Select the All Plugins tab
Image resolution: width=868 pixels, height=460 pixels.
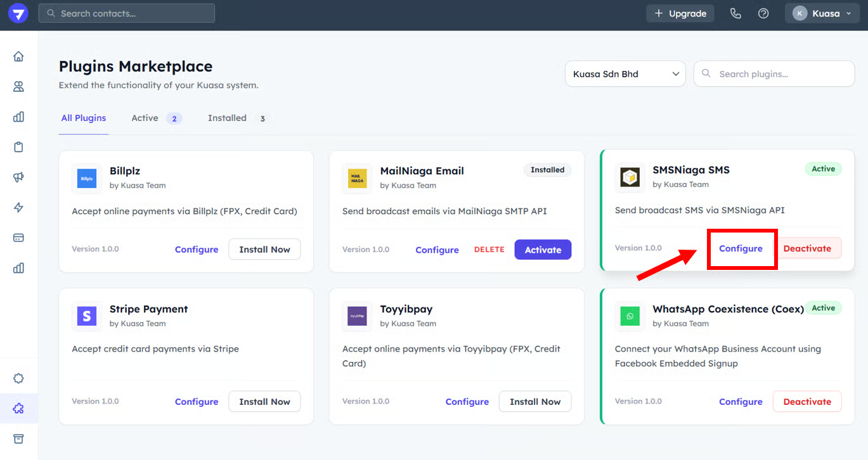pyautogui.click(x=84, y=118)
